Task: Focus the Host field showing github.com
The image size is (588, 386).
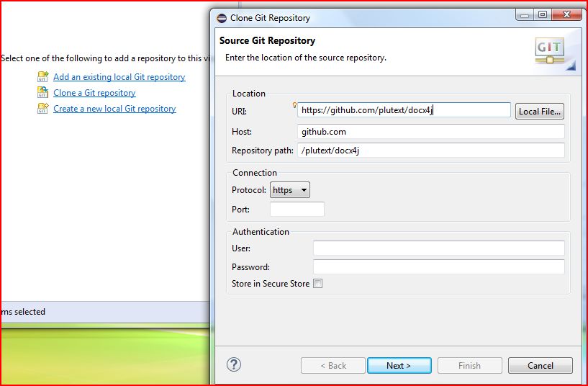Action: (x=431, y=132)
